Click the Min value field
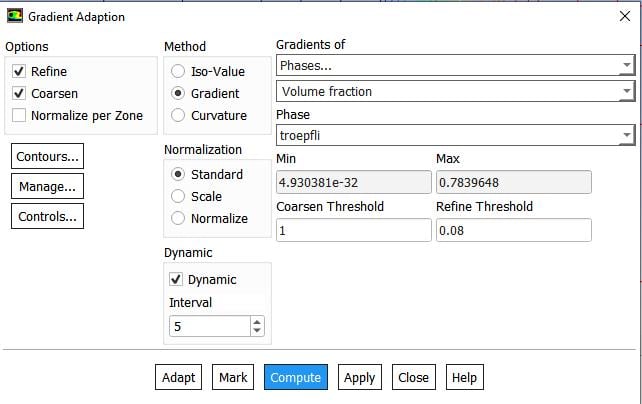 click(354, 182)
